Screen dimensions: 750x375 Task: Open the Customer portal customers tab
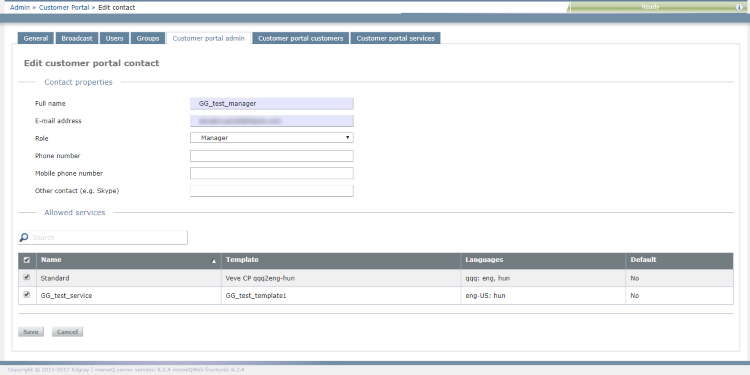pos(301,38)
